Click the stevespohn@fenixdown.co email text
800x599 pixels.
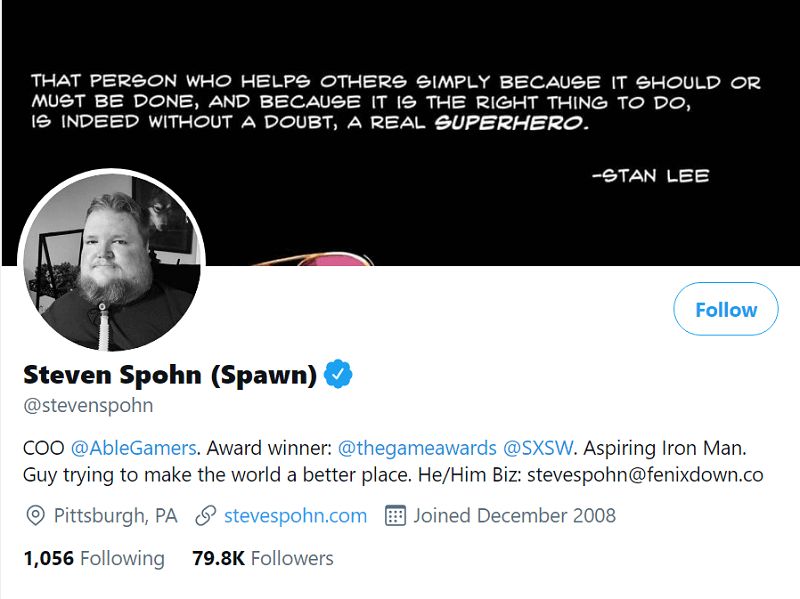[645, 475]
